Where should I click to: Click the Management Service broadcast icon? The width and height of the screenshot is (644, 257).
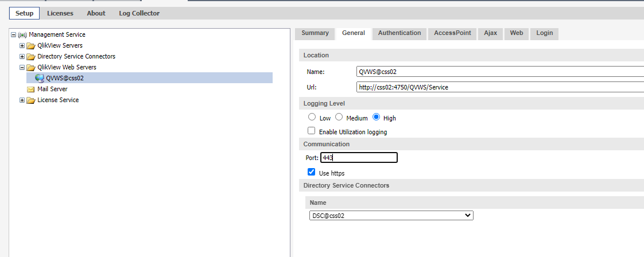pyautogui.click(x=22, y=35)
